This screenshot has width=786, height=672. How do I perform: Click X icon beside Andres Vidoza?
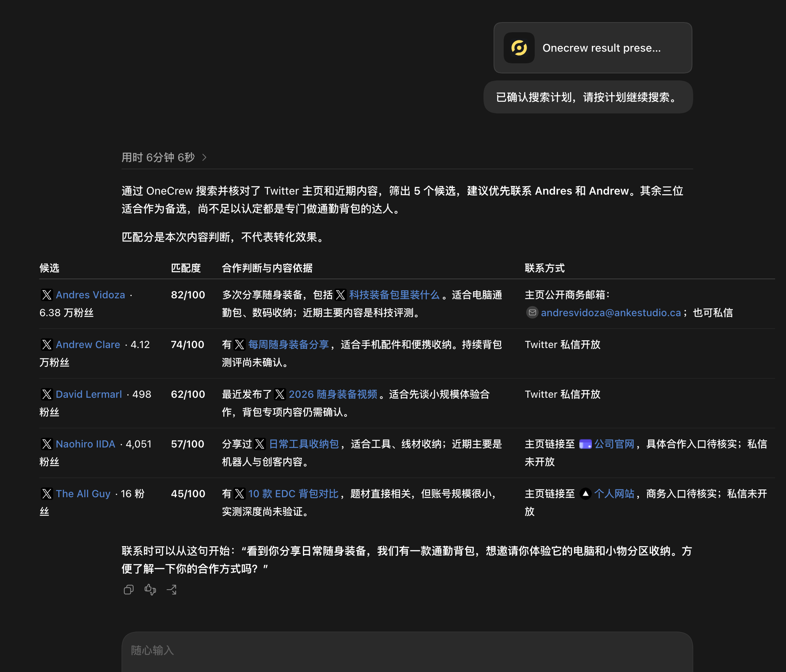tap(47, 295)
